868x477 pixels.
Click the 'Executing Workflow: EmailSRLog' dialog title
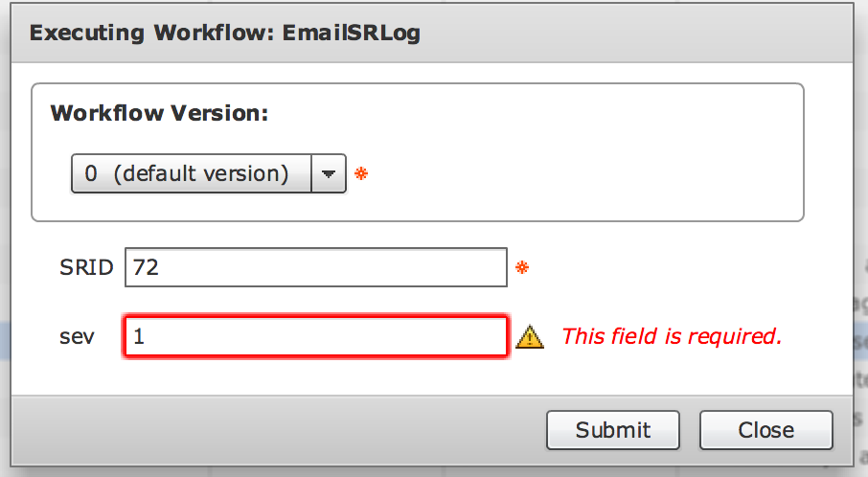click(225, 33)
